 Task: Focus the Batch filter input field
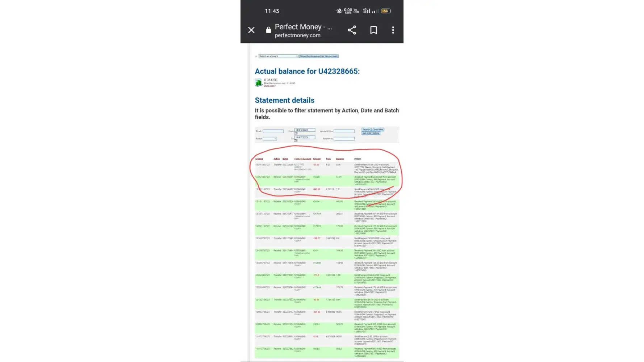coord(273,131)
